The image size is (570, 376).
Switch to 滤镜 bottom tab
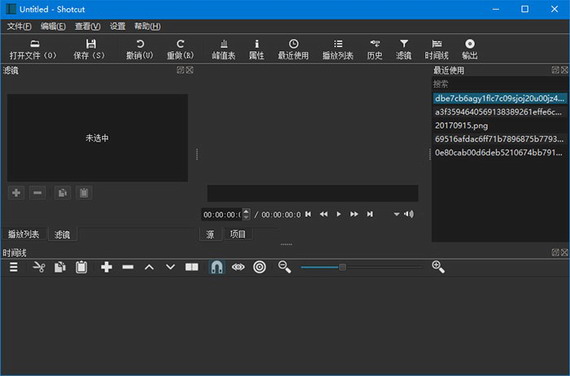click(62, 235)
